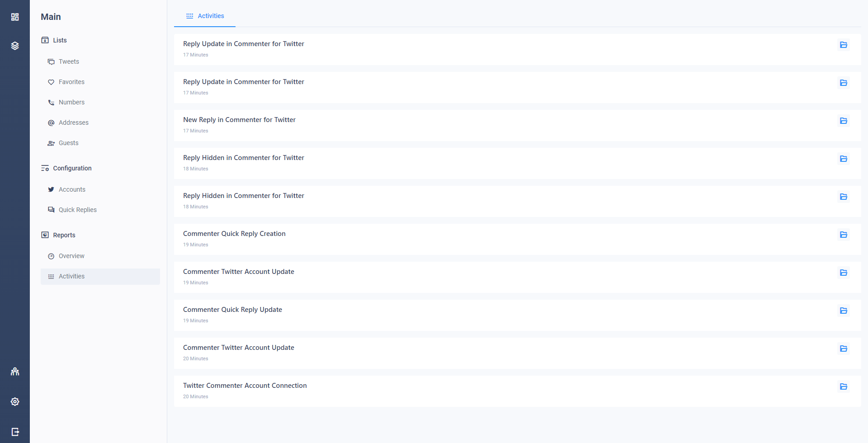
Task: Click the Reports section header
Action: point(64,235)
